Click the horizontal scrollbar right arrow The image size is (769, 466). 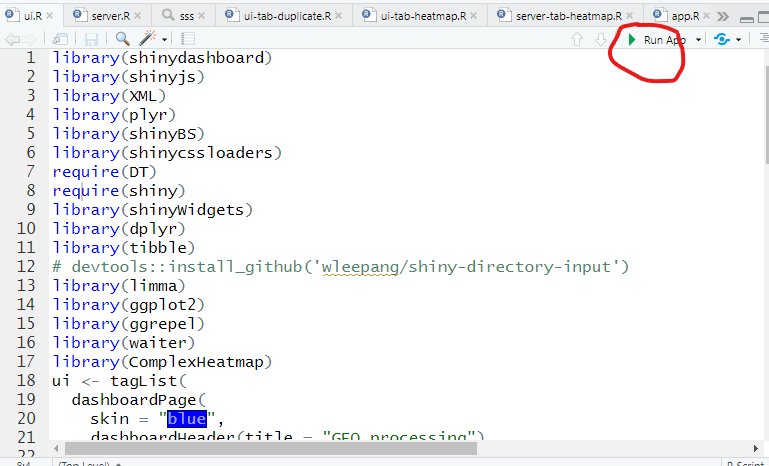click(x=756, y=448)
